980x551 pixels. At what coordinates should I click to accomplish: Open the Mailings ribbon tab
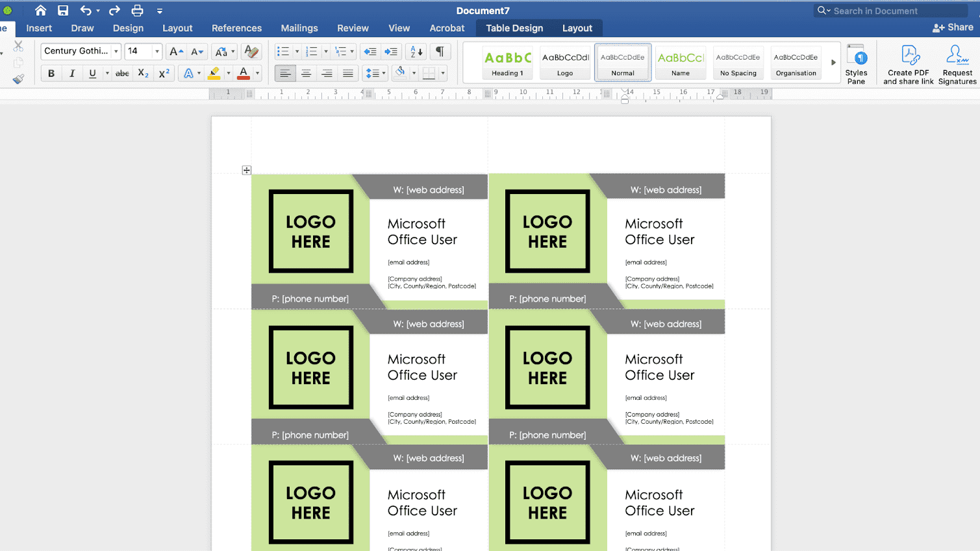click(x=299, y=28)
